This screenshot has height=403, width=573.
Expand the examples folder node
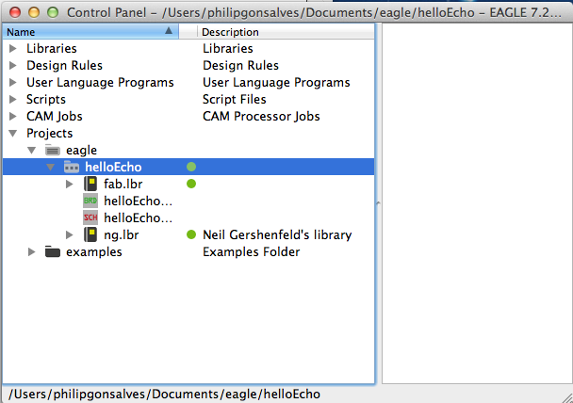[x=31, y=252]
